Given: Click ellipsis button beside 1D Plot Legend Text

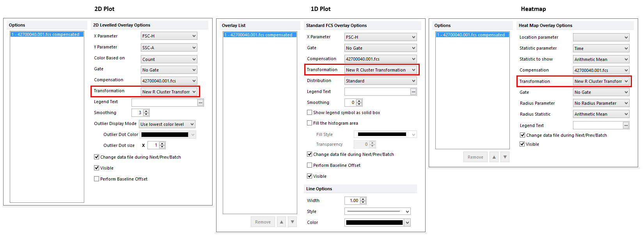Looking at the screenshot, I should coord(413,92).
